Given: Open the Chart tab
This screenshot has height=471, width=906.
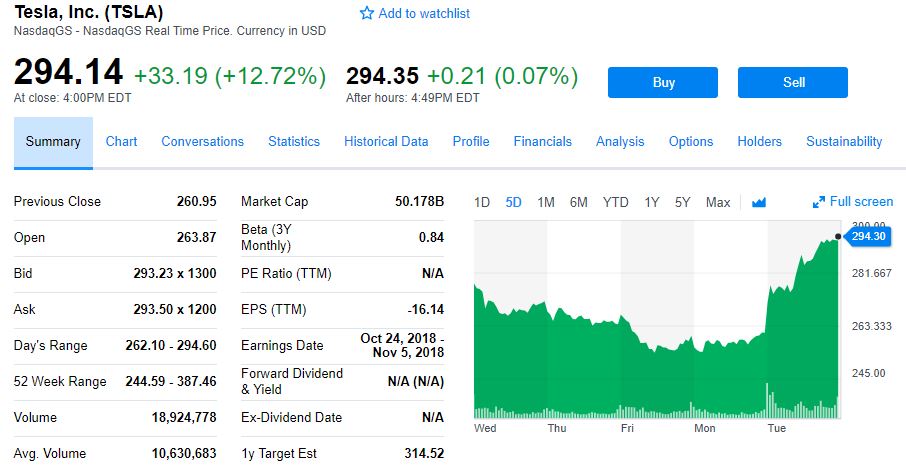Looking at the screenshot, I should pos(121,142).
